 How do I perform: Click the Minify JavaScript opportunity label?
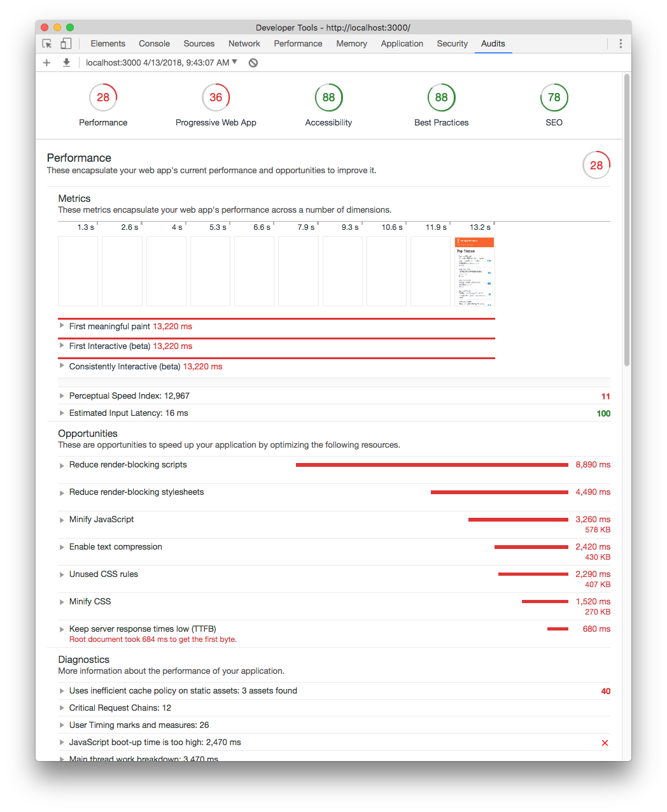101,519
